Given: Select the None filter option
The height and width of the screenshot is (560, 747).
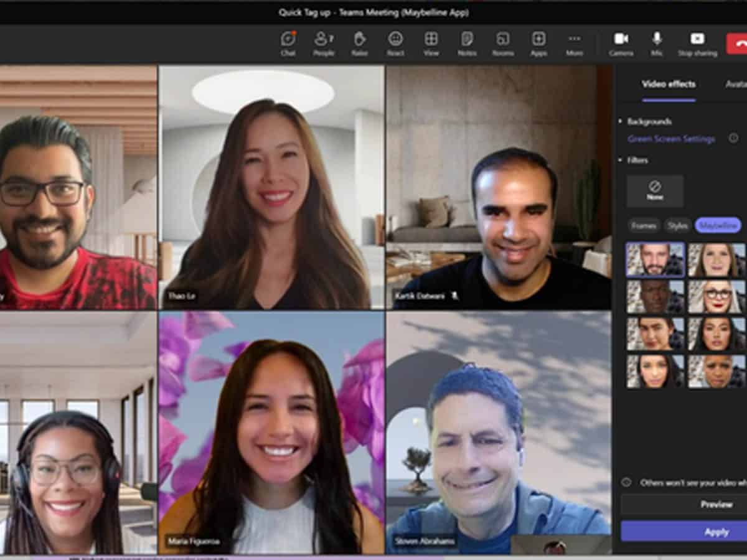Looking at the screenshot, I should [x=655, y=190].
